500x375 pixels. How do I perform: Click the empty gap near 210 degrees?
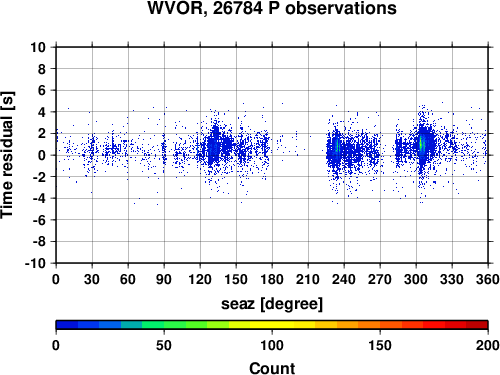(308, 155)
